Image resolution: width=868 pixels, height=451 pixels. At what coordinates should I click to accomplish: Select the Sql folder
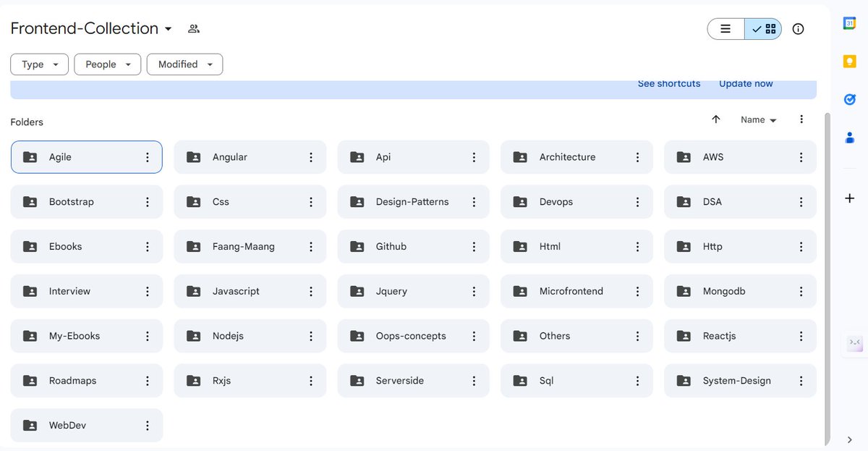click(576, 381)
